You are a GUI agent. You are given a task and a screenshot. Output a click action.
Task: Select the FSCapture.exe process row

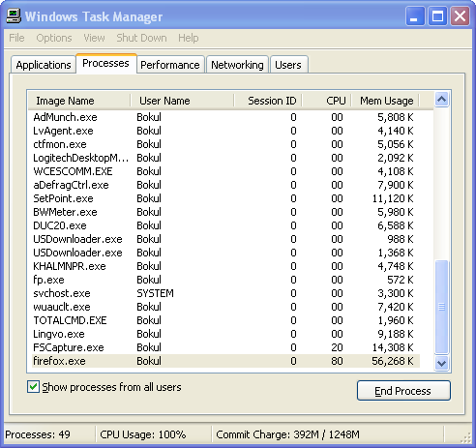coord(225,347)
